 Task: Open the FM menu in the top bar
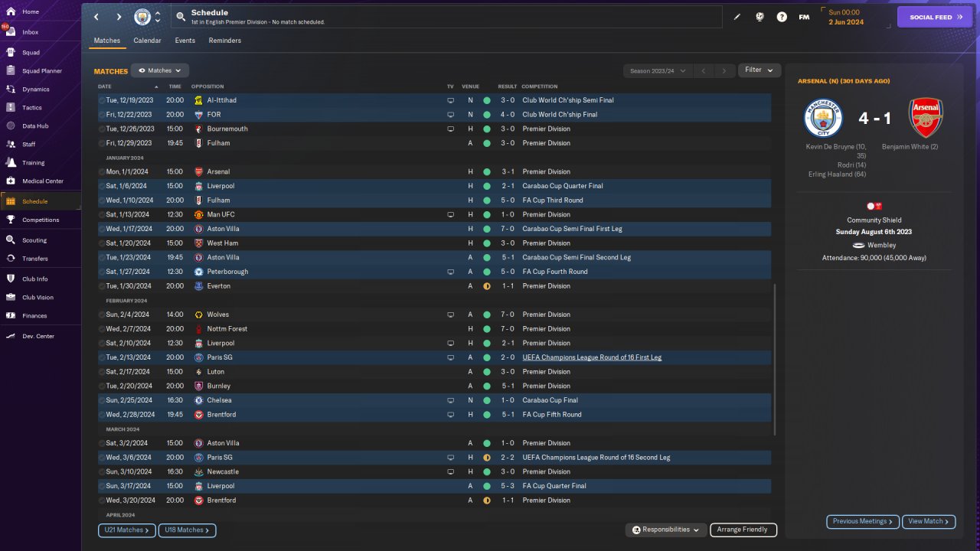(x=804, y=17)
